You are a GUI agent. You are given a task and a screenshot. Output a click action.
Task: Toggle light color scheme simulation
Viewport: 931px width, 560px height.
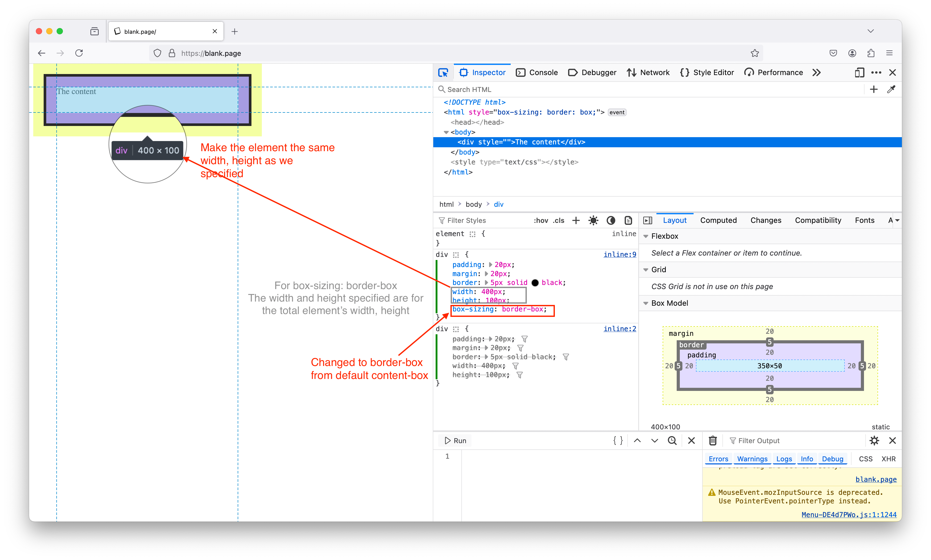tap(593, 220)
